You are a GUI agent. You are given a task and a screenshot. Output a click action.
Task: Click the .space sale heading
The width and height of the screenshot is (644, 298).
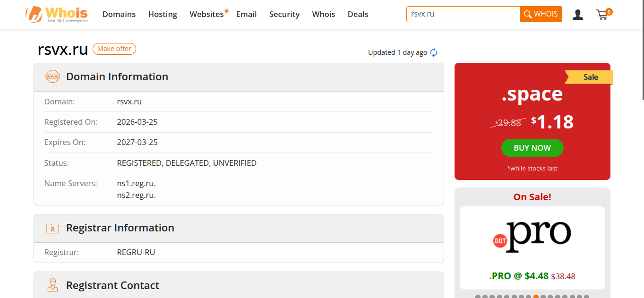[x=532, y=94]
